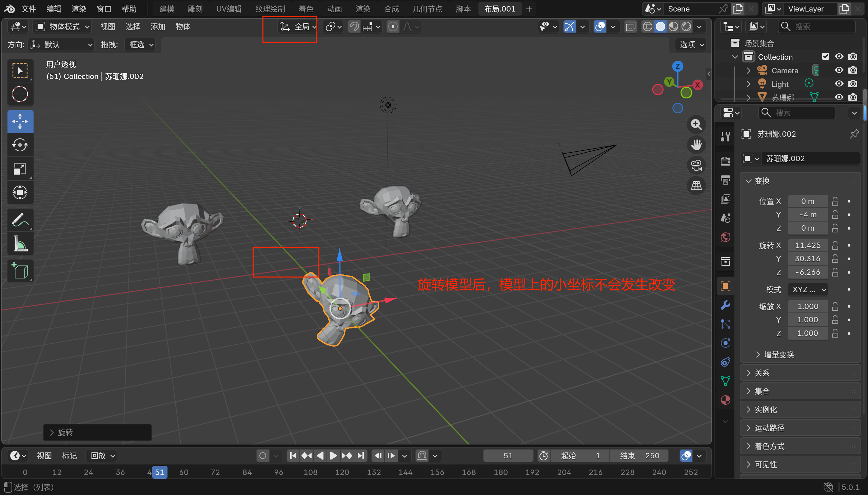This screenshot has height=495, width=868.
Task: Select the Scale tool
Action: click(x=20, y=169)
